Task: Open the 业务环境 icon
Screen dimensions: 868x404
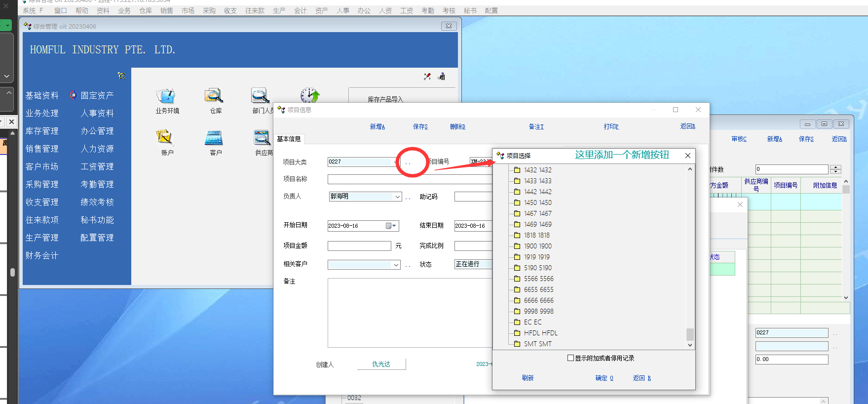Action: click(x=166, y=96)
